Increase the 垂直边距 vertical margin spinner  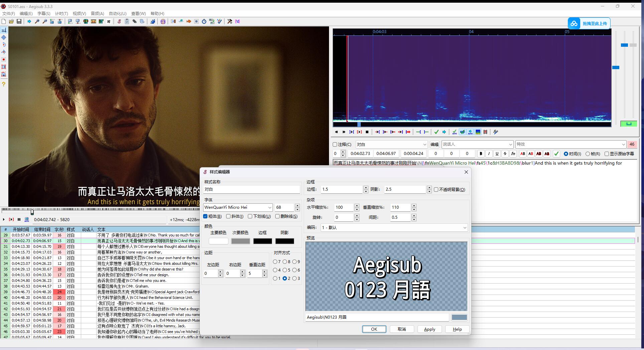click(265, 272)
